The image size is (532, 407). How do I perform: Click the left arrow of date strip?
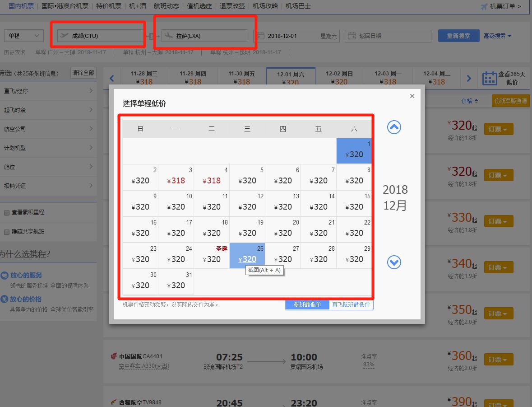click(x=112, y=79)
